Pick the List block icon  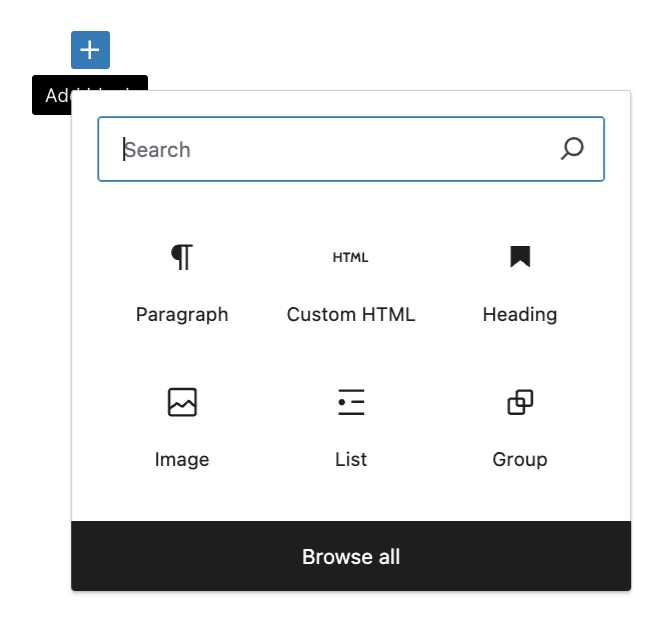point(350,402)
